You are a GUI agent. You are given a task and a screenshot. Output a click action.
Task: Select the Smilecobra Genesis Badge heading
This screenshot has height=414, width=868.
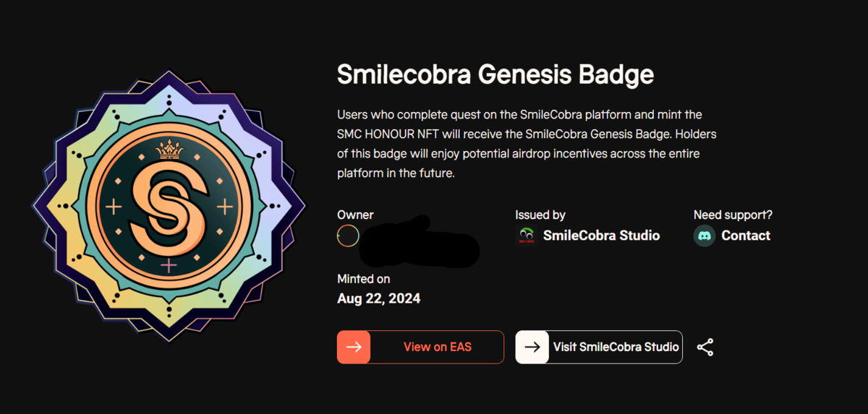tap(495, 74)
